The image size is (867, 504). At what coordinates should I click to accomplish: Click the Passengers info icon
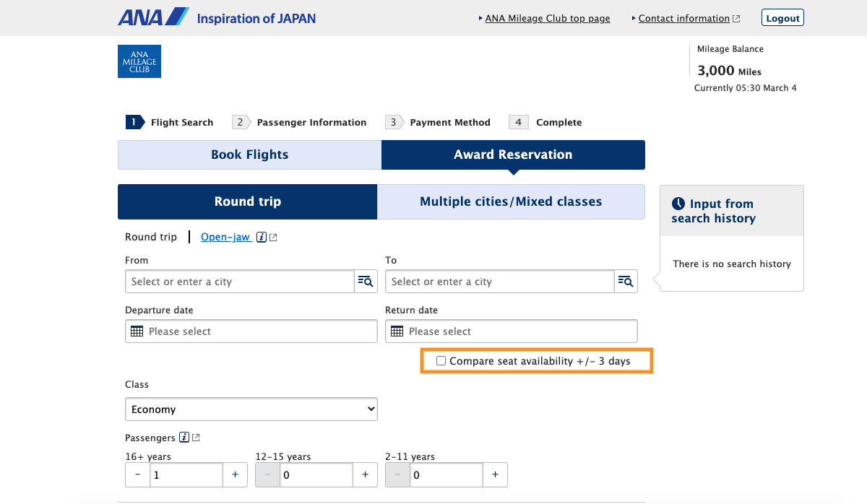coord(184,438)
